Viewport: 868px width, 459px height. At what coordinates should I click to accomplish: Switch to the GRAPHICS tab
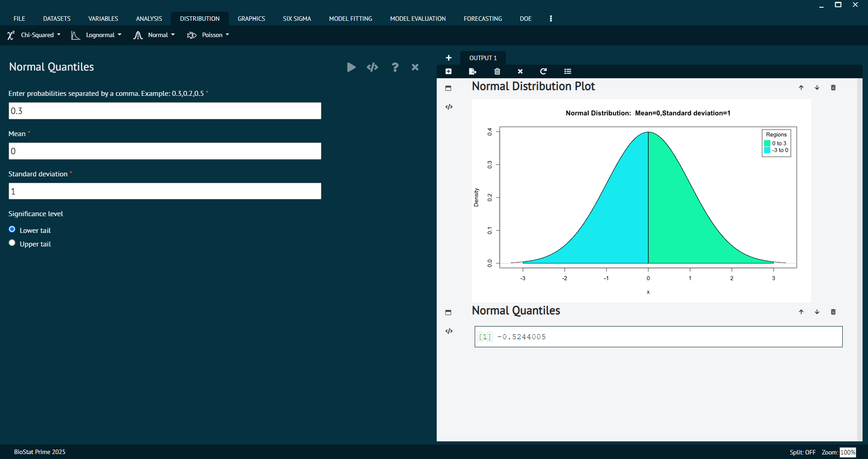click(x=251, y=19)
